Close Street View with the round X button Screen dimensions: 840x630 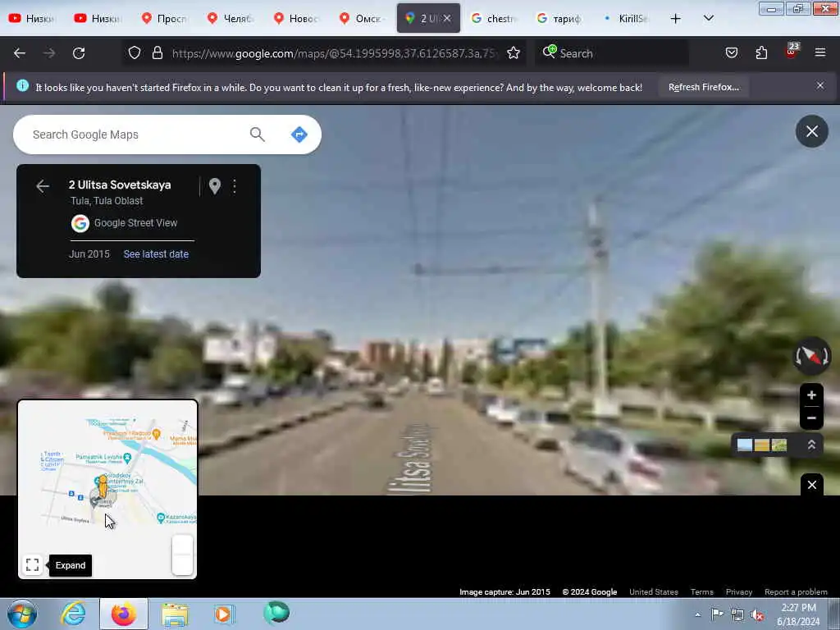pyautogui.click(x=811, y=131)
